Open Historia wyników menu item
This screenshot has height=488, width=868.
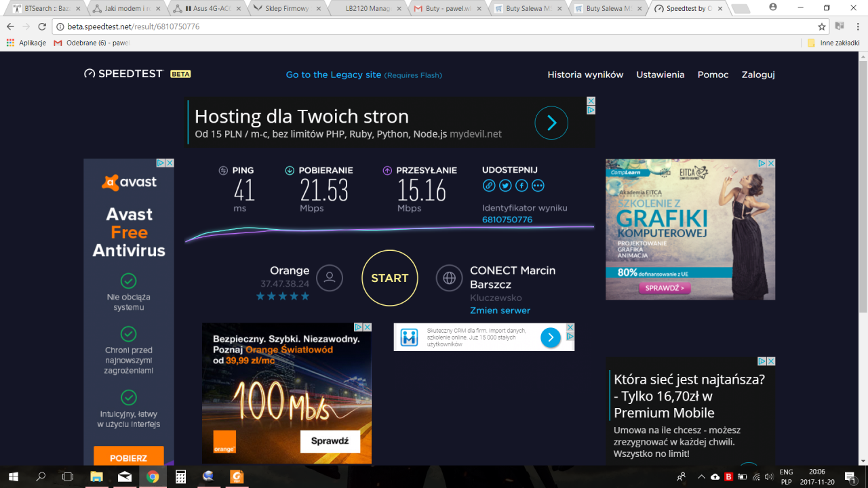tap(585, 75)
